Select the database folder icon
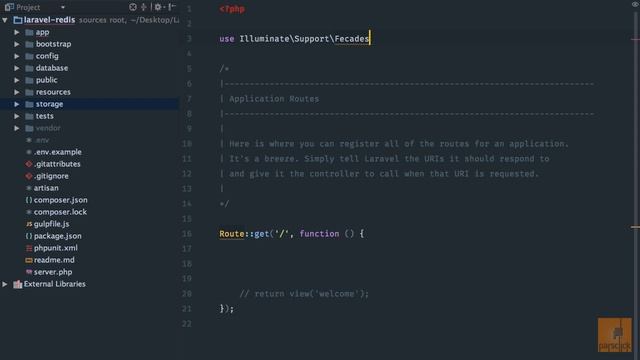Viewport: 640px width, 360px height. tap(29, 68)
